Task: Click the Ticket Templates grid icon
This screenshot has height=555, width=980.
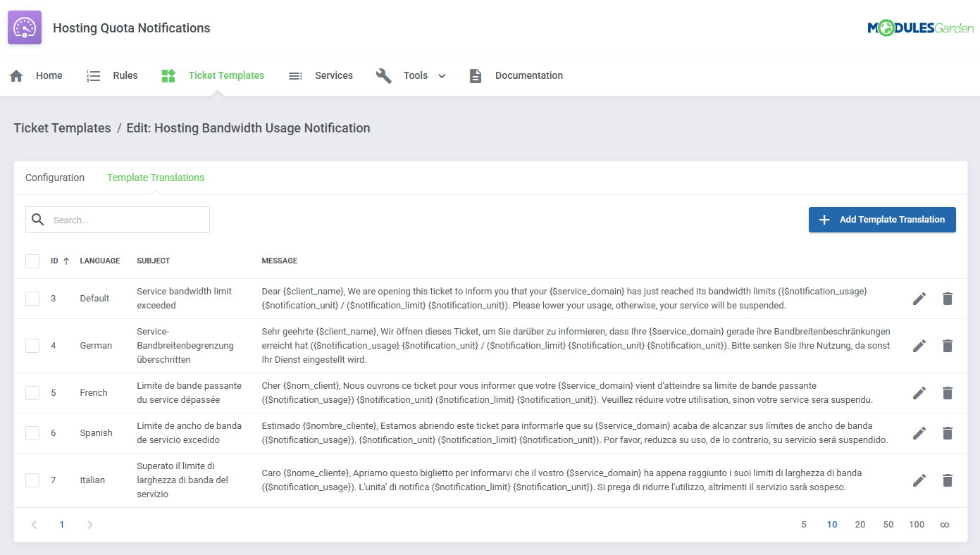Action: tap(168, 75)
